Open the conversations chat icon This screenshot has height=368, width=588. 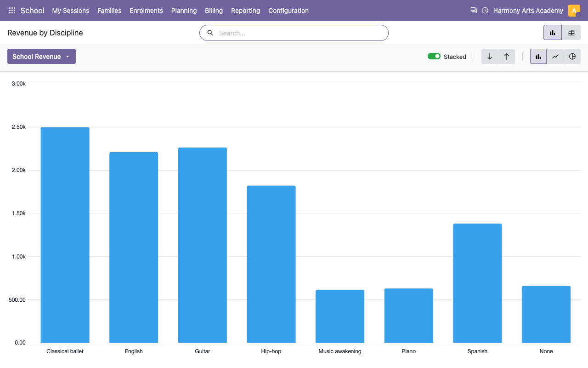(474, 11)
